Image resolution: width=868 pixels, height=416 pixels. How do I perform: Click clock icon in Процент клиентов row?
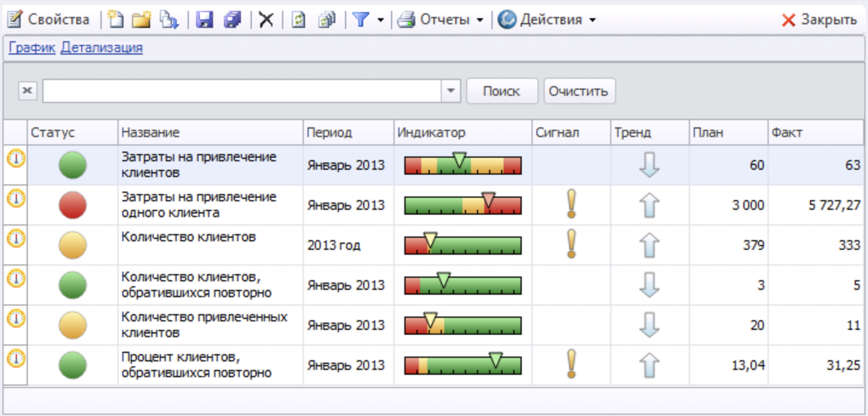tap(15, 357)
